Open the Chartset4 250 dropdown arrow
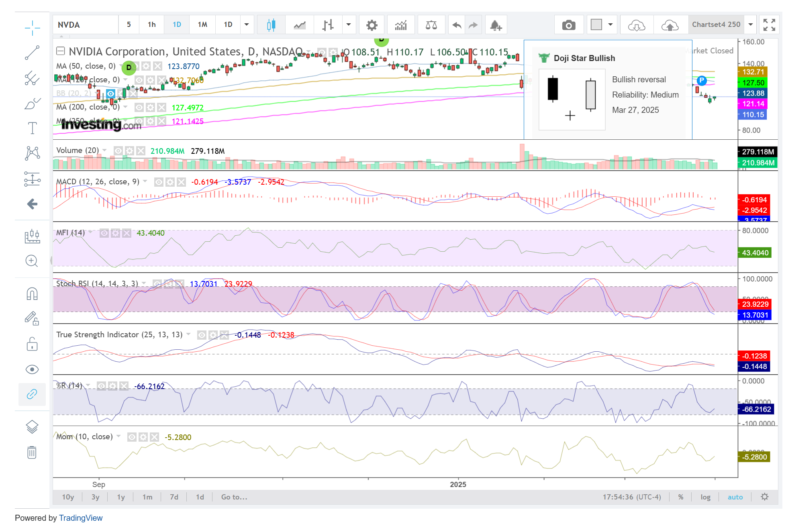The width and height of the screenshot is (786, 532). pos(750,24)
